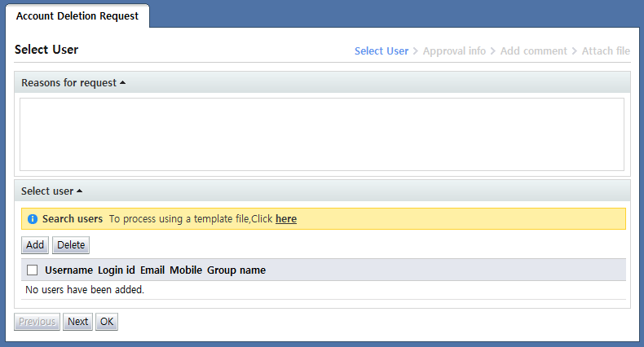Go to the Next step

[77, 322]
